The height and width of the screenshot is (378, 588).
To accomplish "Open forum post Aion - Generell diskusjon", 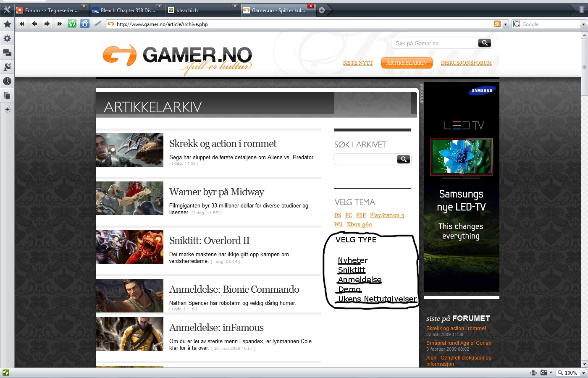I will click(459, 361).
